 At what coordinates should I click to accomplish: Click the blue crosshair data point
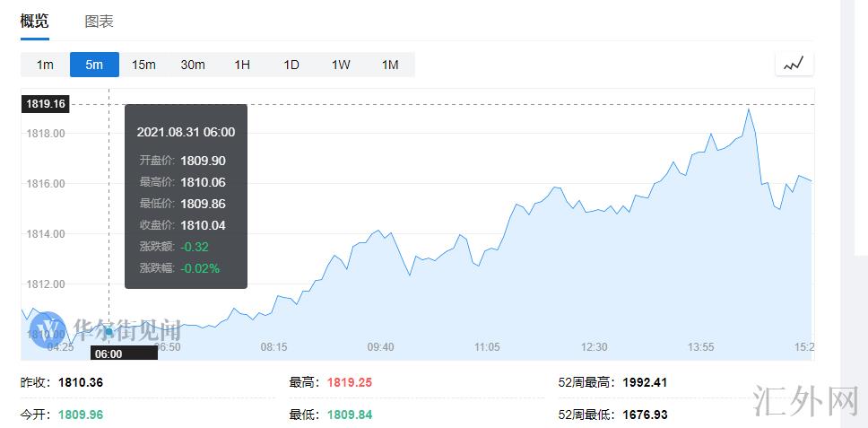[x=109, y=332]
